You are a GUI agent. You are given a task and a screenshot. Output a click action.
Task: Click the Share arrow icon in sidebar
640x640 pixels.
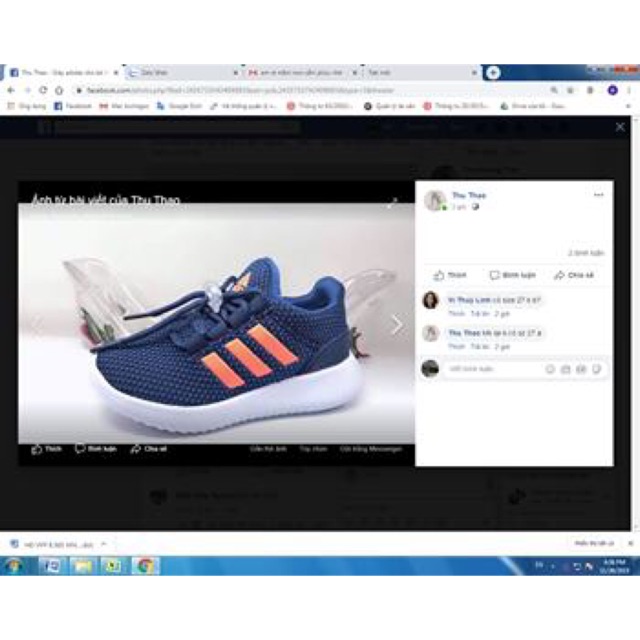[559, 275]
